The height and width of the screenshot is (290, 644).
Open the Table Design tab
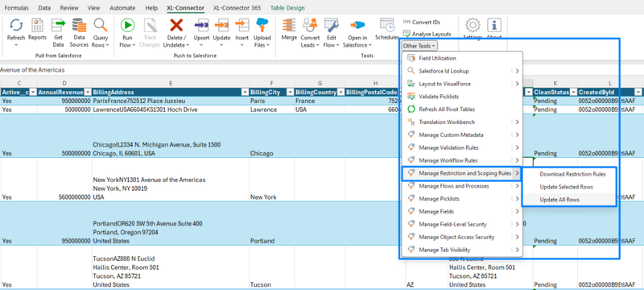click(287, 8)
